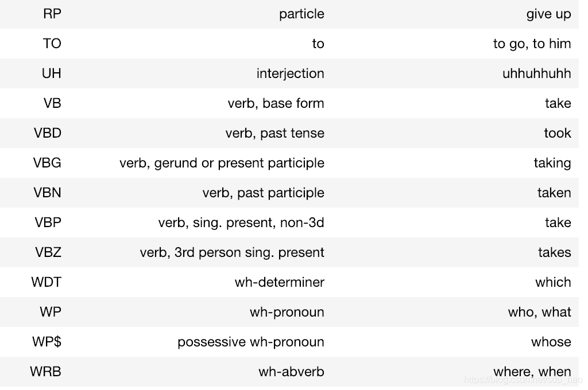Image resolution: width=588 pixels, height=390 pixels.
Task: Select the 'particle' description text
Action: click(301, 14)
